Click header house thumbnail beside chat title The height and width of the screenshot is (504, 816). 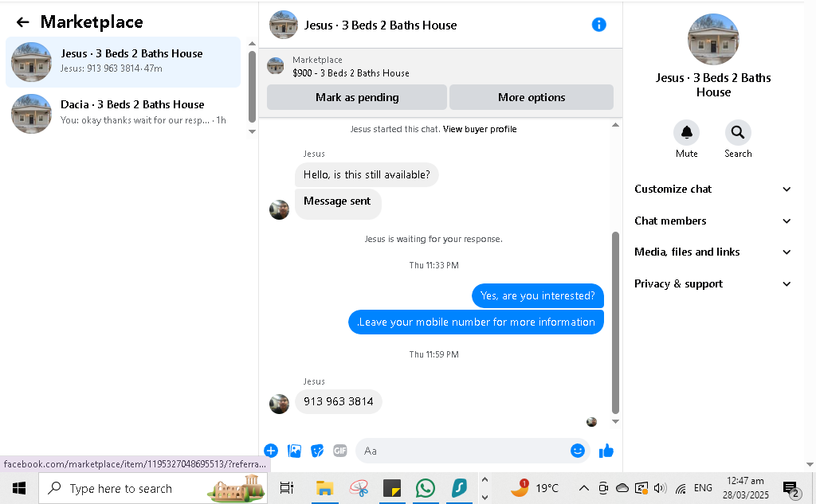(x=284, y=25)
